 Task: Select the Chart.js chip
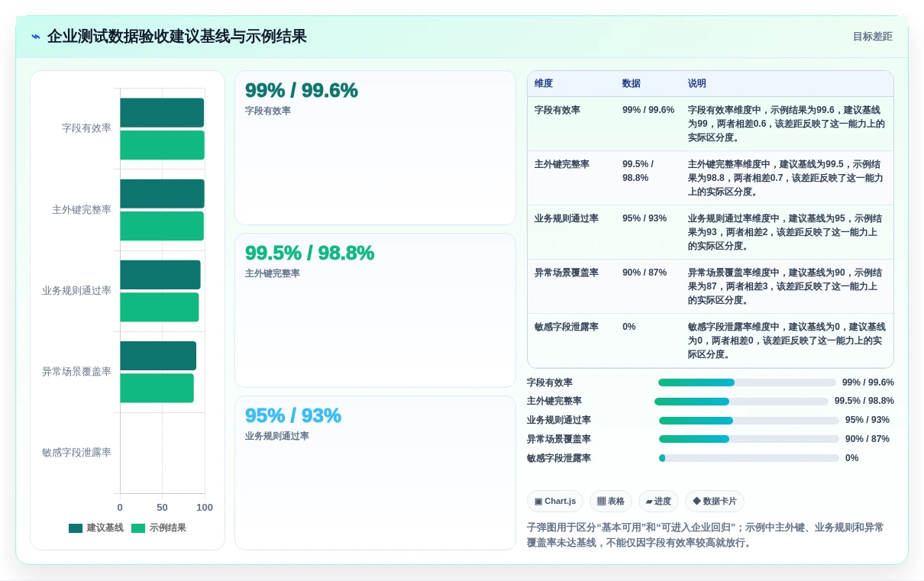coord(555,501)
